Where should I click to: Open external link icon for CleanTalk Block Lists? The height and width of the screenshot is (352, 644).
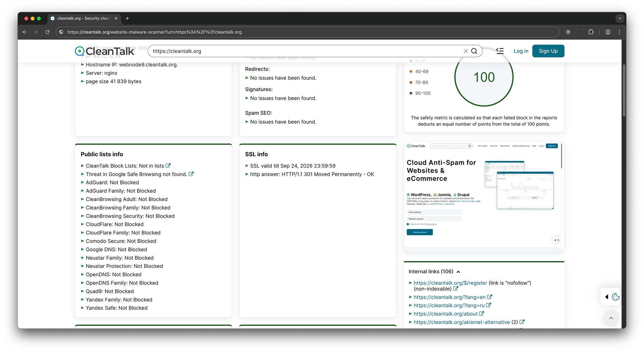tap(168, 166)
